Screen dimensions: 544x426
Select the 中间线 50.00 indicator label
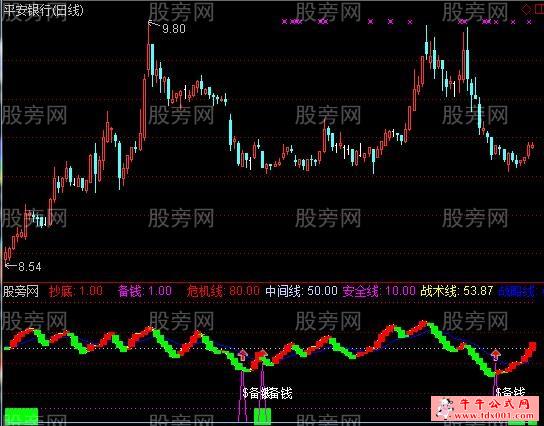(x=301, y=291)
